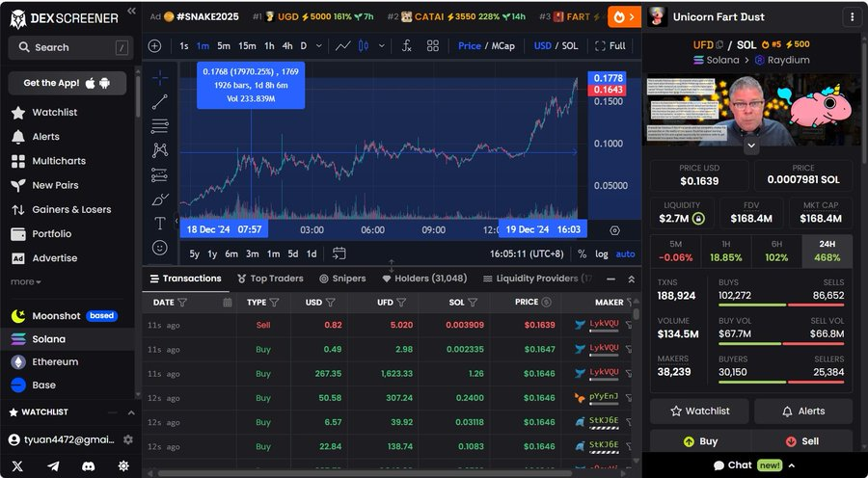Open the emoji icons tool

(160, 248)
